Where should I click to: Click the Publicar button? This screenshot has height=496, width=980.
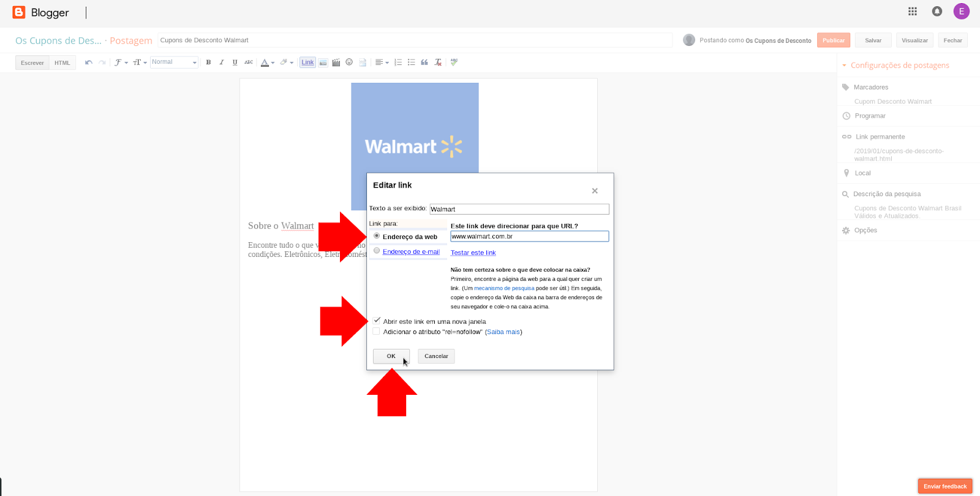[x=834, y=40]
